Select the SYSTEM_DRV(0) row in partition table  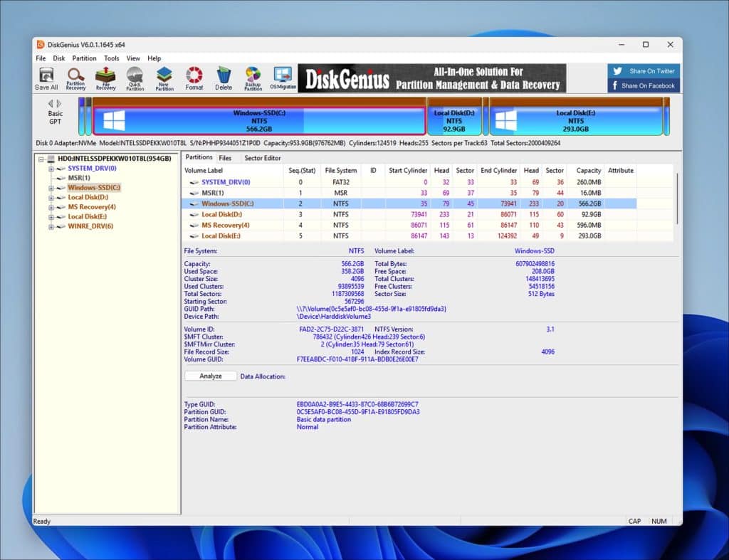(x=409, y=182)
